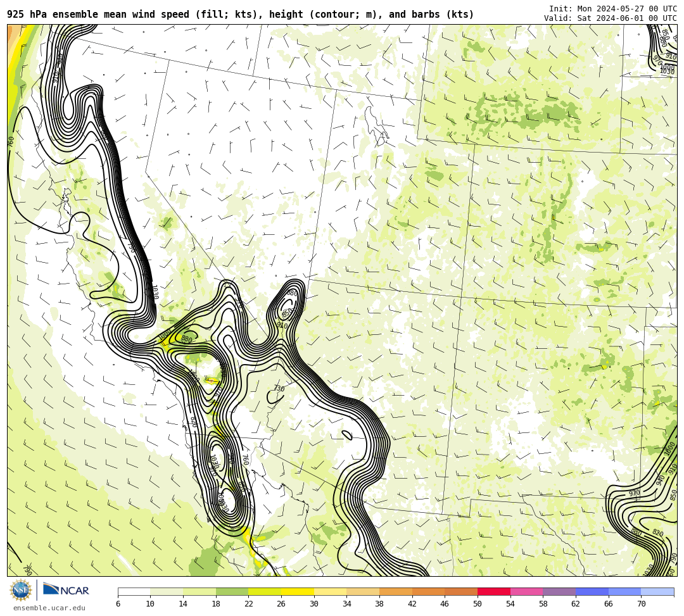The width and height of the screenshot is (684, 616).
Task: Pick the bright yellow 26–30 kts legend color
Action: (298, 592)
